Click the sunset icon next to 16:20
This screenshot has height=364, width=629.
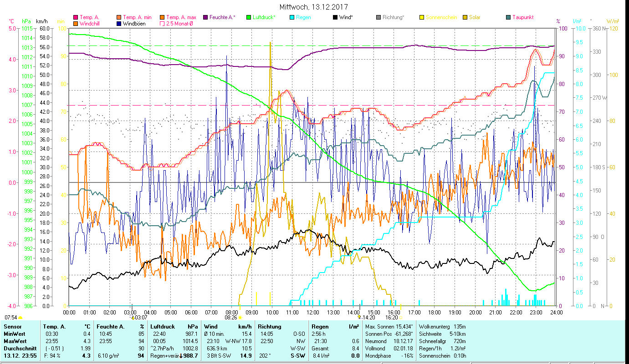[x=401, y=318]
